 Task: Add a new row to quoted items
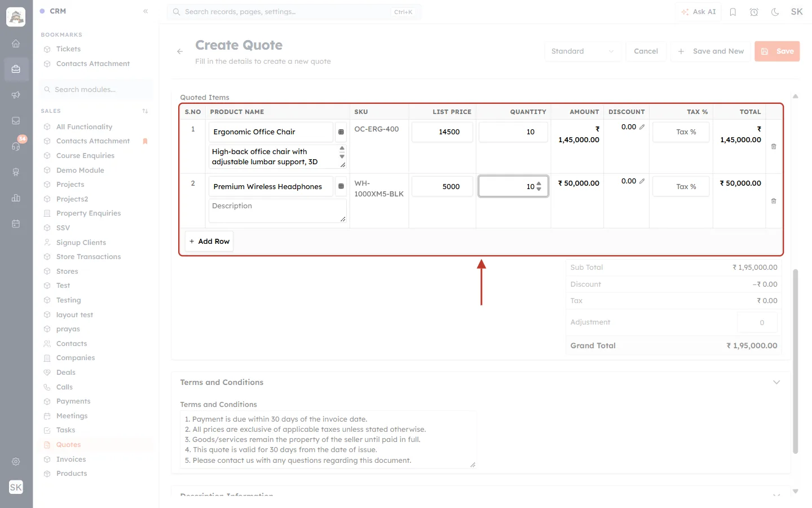point(209,242)
